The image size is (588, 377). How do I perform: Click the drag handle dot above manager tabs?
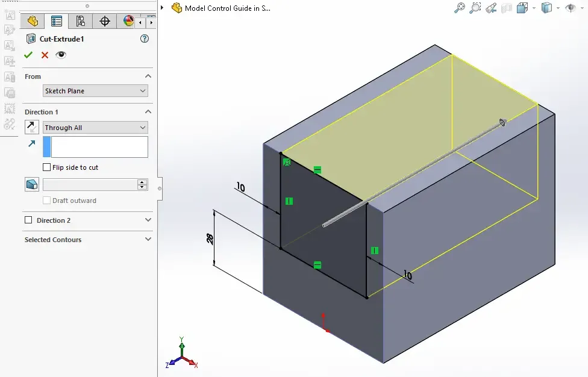click(87, 6)
